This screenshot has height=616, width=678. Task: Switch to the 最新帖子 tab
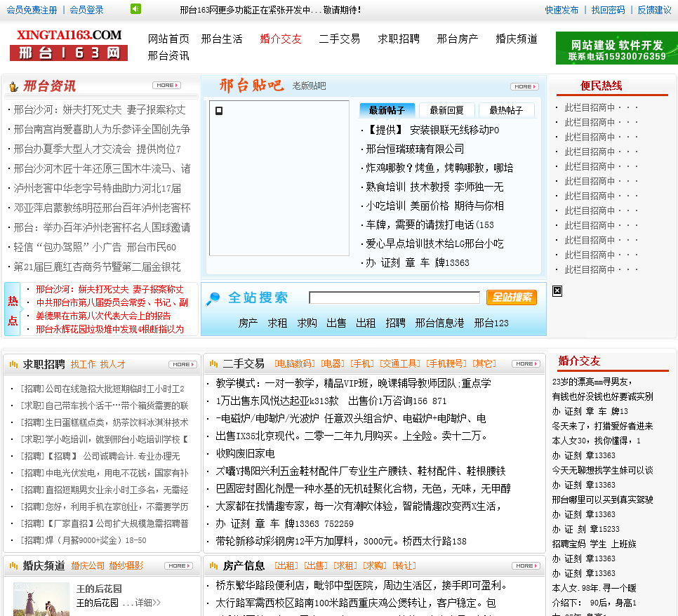387,110
